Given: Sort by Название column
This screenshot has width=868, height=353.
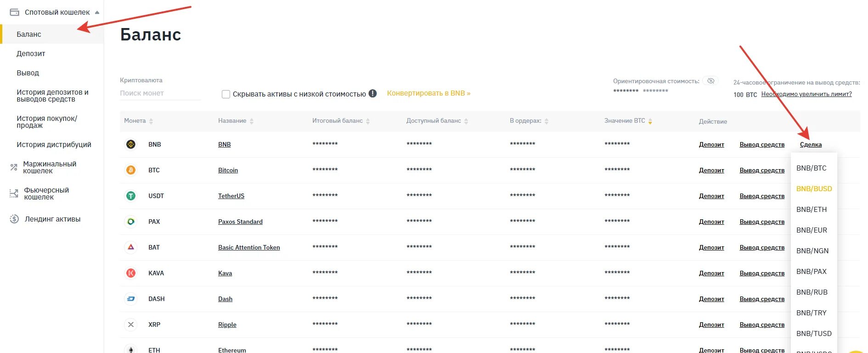Looking at the screenshot, I should click(x=252, y=121).
